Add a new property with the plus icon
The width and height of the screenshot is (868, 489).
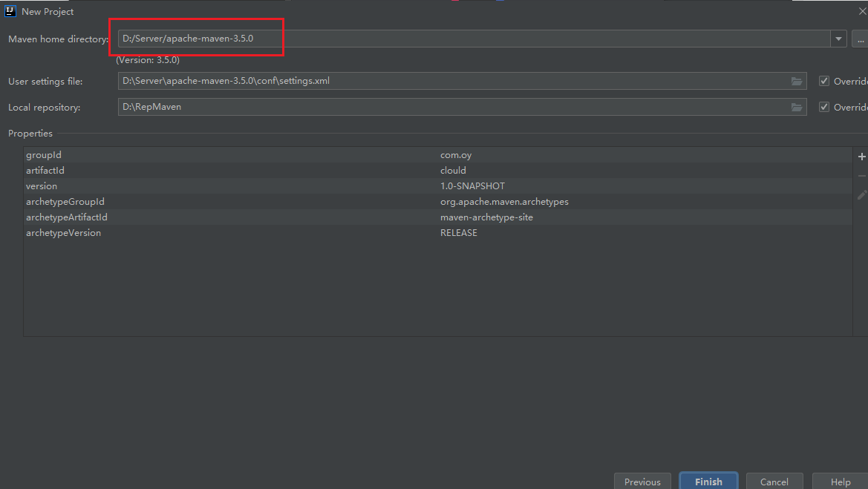[861, 157]
